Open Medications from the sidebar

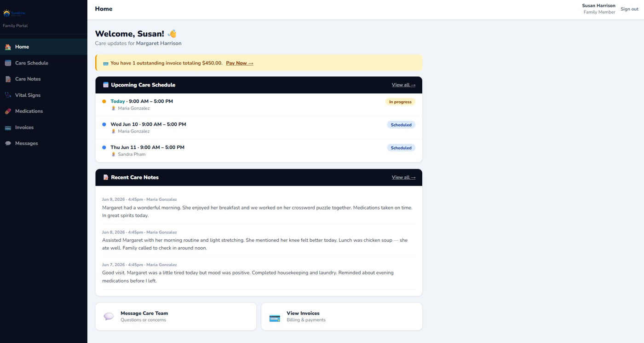pyautogui.click(x=44, y=111)
